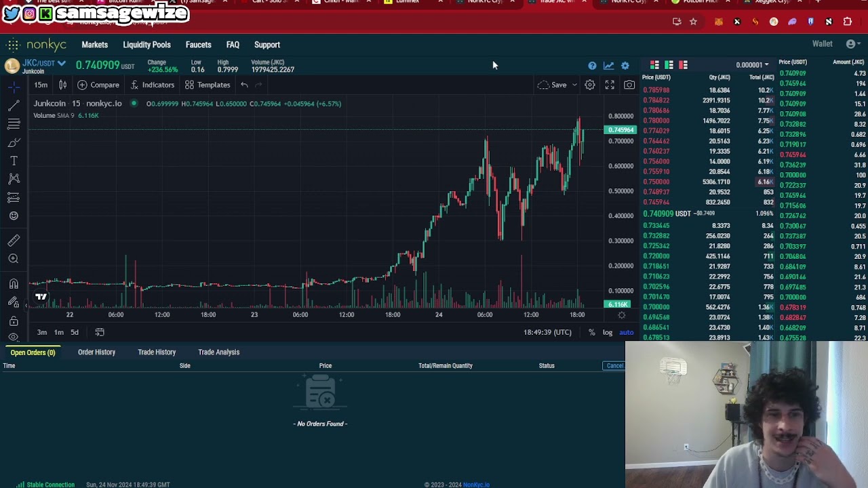The width and height of the screenshot is (868, 488).
Task: Show both bids and asks order book view
Action: click(x=654, y=65)
